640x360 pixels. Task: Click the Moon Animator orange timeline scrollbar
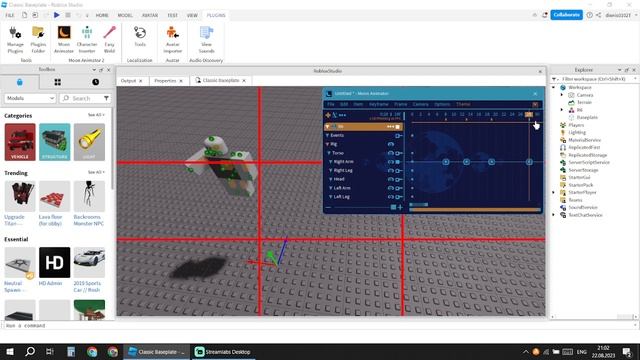(x=475, y=210)
